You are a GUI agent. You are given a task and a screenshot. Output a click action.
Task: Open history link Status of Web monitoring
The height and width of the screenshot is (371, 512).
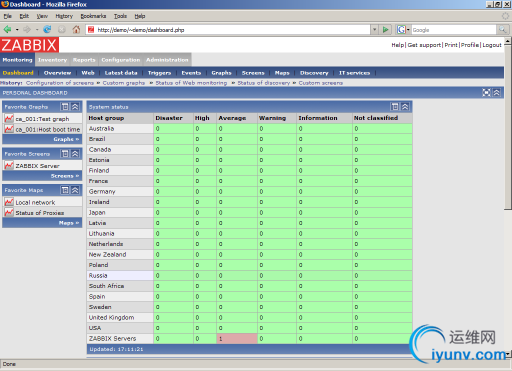click(191, 83)
